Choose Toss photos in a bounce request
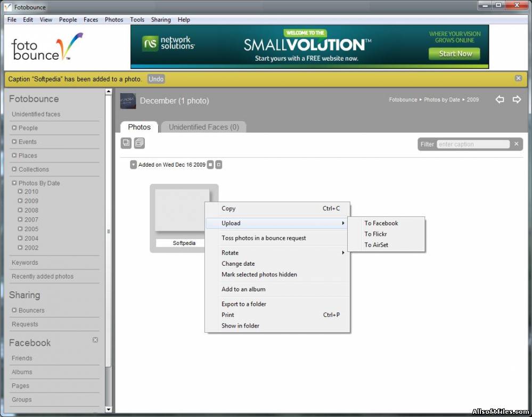532x417 pixels. (x=277, y=238)
